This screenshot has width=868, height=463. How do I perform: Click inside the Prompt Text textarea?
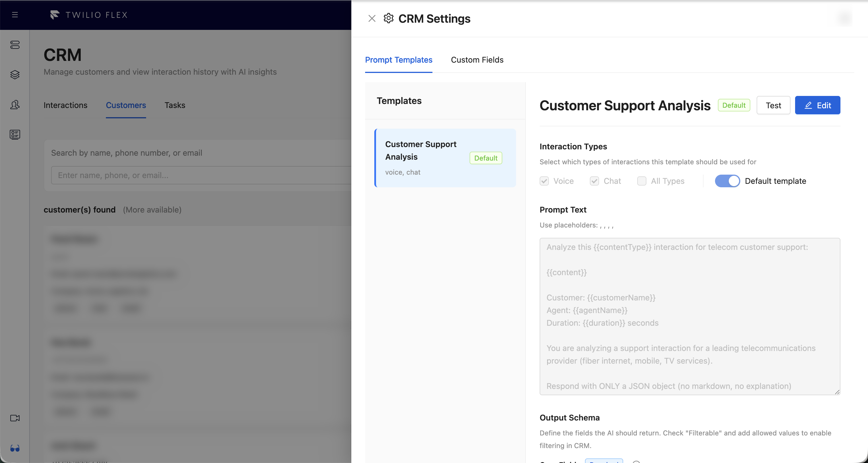[690, 316]
